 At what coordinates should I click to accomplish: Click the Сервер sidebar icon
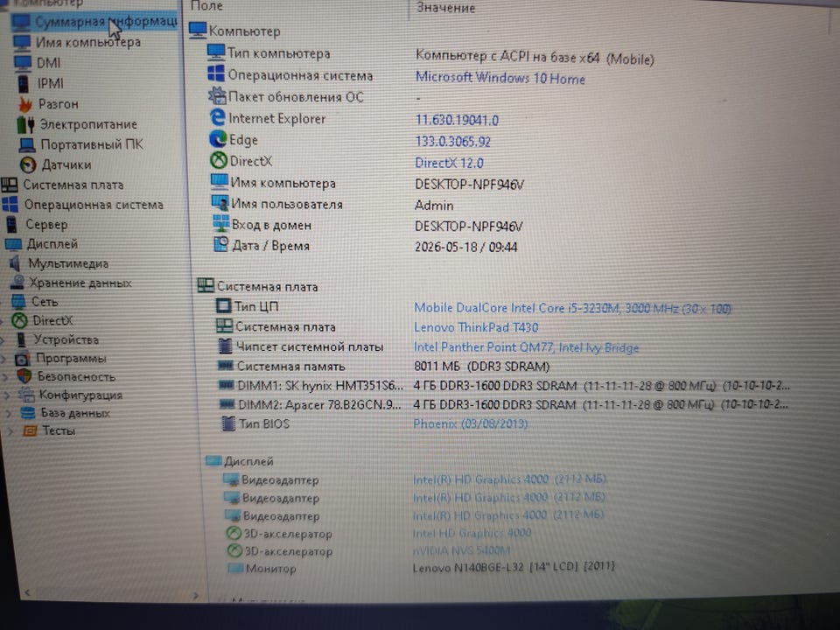(11, 225)
